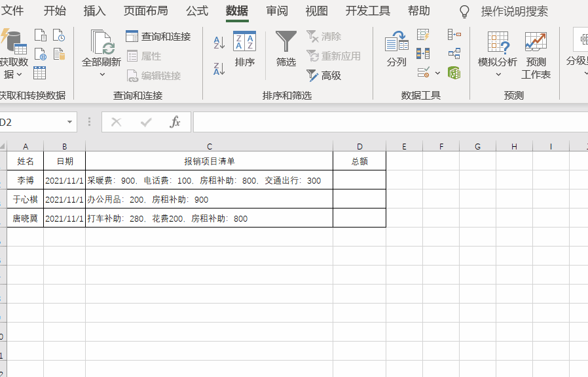
Task: Click the 模拟分析 what-if analysis icon
Action: click(498, 42)
